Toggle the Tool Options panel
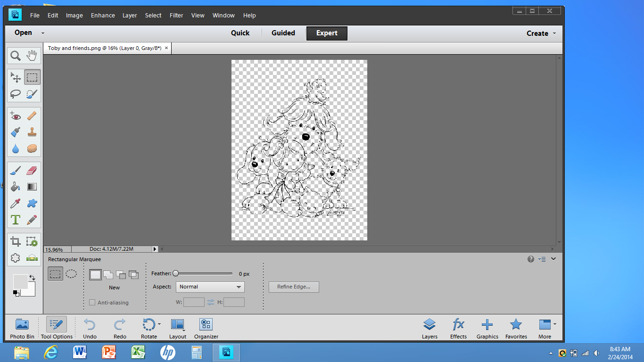The width and height of the screenshot is (644, 362). pos(57,328)
